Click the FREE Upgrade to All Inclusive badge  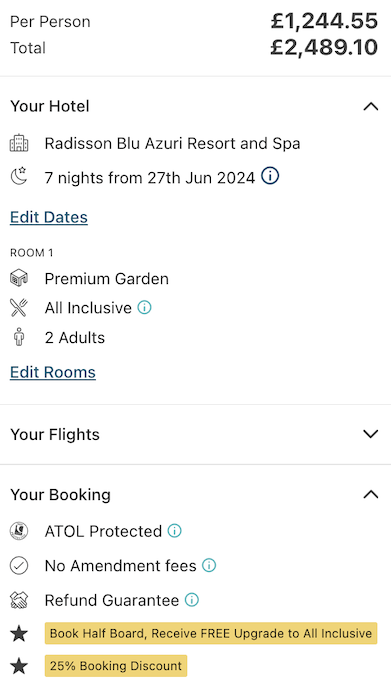(211, 633)
